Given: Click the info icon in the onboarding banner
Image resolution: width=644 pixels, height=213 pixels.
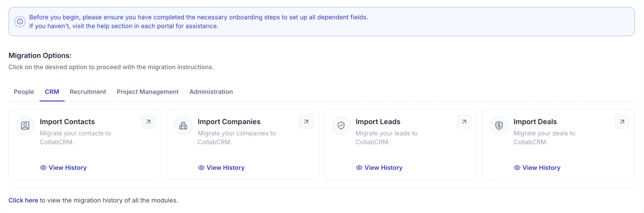Looking at the screenshot, I should (20, 22).
